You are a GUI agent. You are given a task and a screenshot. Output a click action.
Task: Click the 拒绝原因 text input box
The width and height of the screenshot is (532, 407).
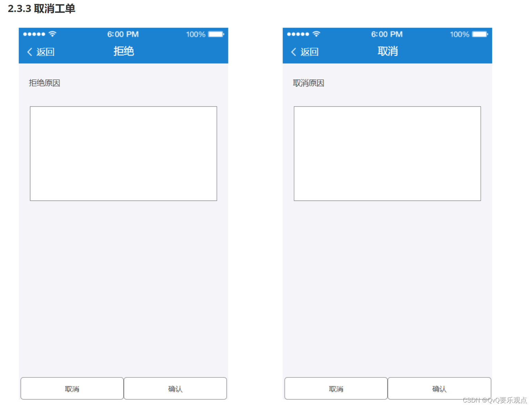pos(123,153)
